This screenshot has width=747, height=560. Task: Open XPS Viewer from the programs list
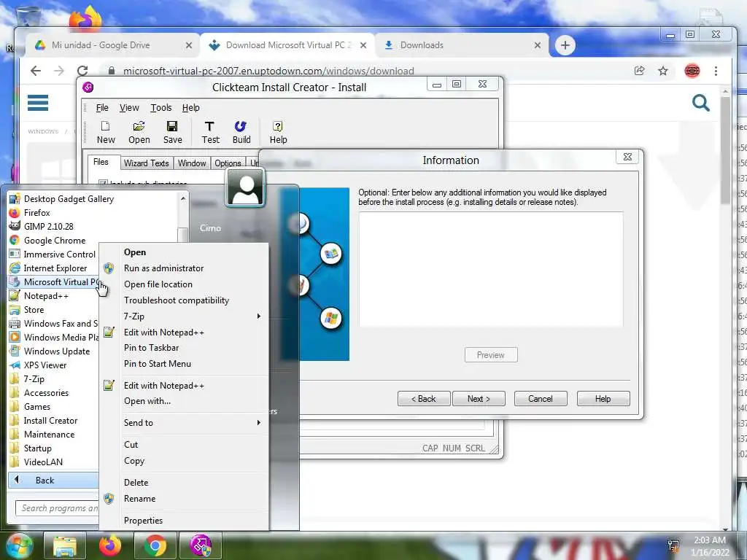(x=45, y=365)
